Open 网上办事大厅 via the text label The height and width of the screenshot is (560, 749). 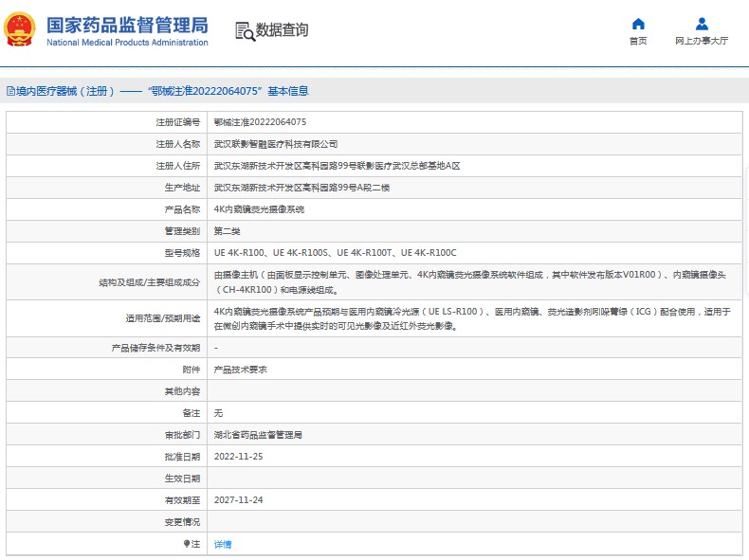click(702, 41)
